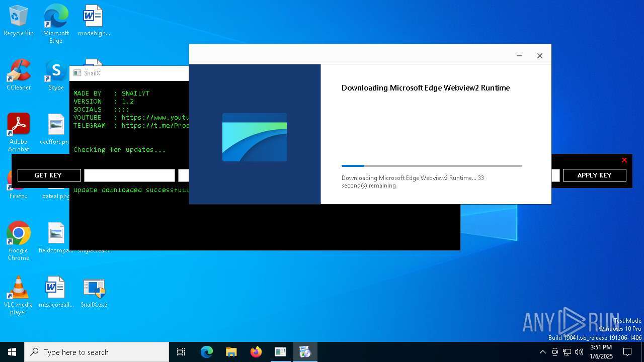This screenshot has height=362, width=644.
Task: Switch to the installer taskbar item
Action: pyautogui.click(x=305, y=352)
